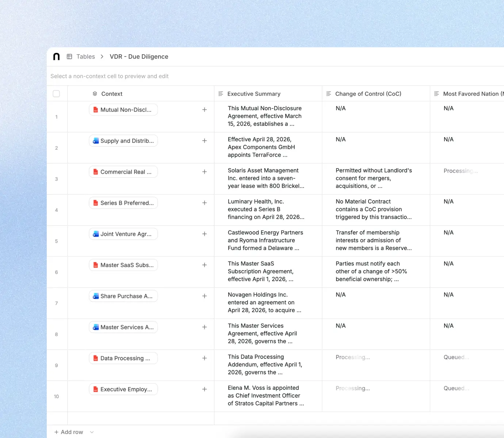Select summary cell 'This Master SaaS Subscription Agreement'
Screen dimensions: 504x438
point(268,272)
